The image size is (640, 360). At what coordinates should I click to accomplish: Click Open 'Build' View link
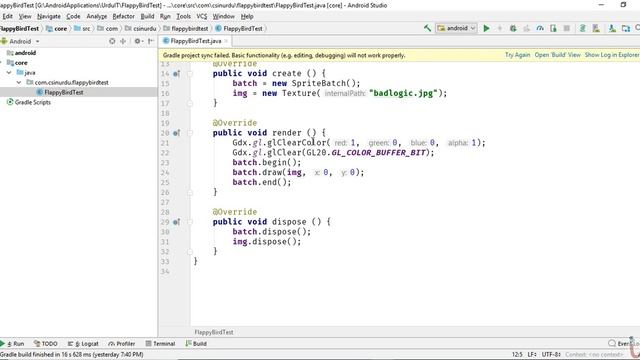[557, 55]
